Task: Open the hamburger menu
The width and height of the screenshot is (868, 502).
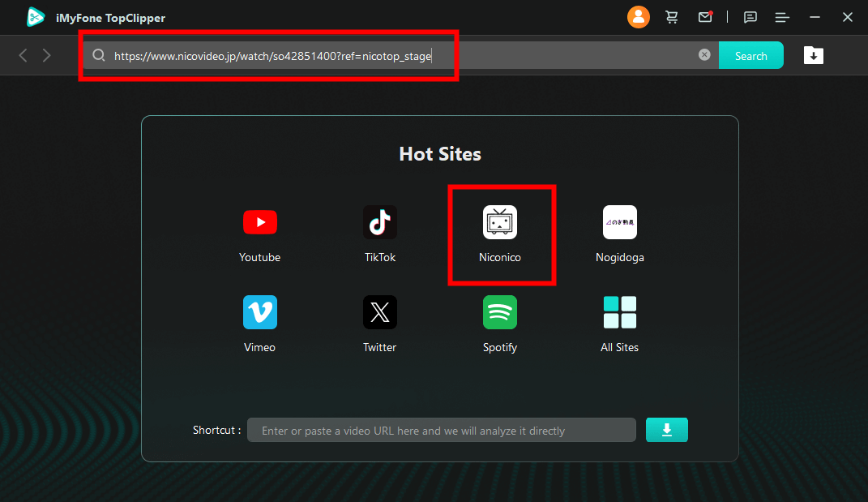Action: pos(782,18)
